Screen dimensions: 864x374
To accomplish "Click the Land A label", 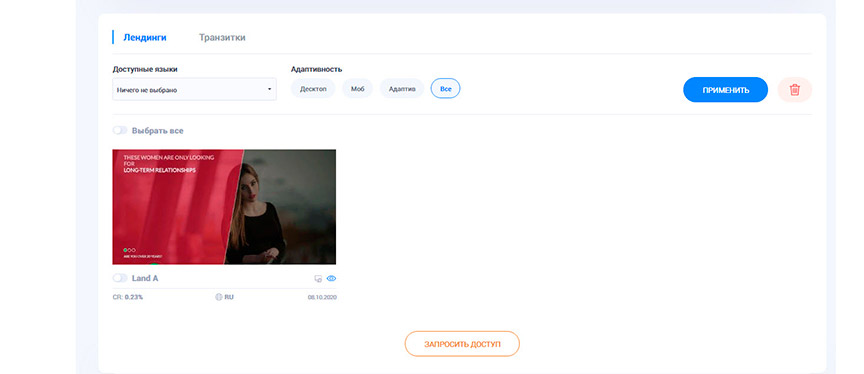I will 145,278.
